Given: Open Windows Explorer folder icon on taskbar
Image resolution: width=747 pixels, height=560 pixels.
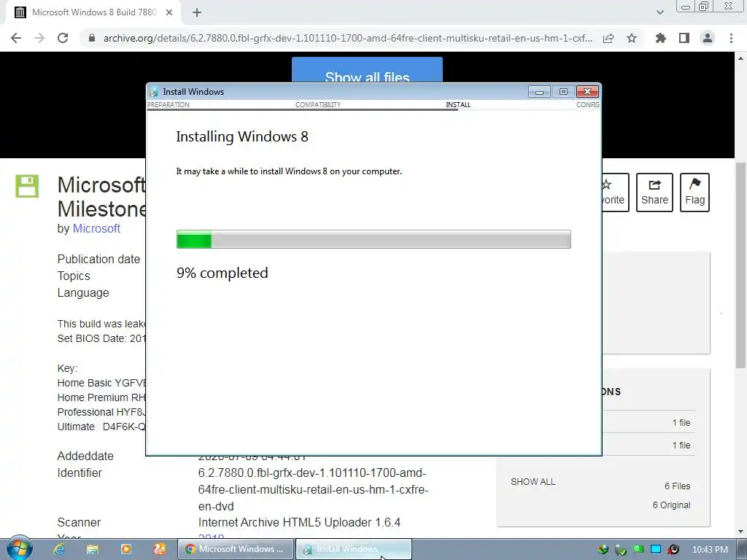Looking at the screenshot, I should [93, 549].
